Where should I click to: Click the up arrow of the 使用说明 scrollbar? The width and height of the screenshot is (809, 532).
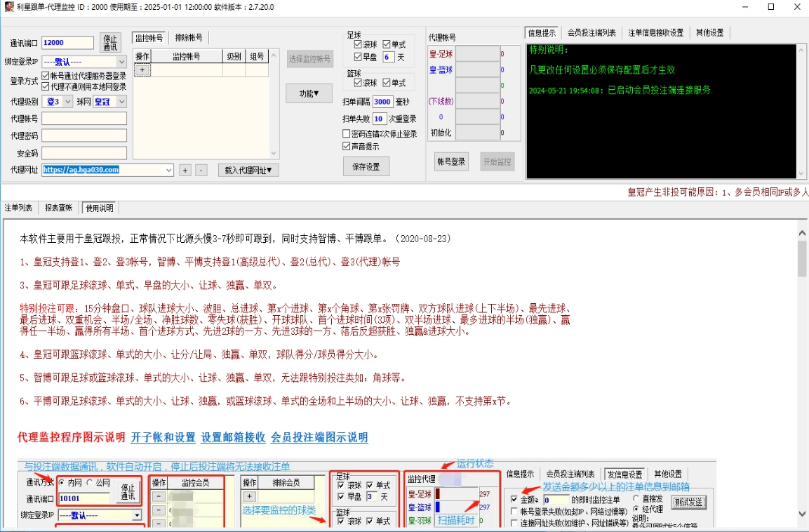[x=802, y=225]
